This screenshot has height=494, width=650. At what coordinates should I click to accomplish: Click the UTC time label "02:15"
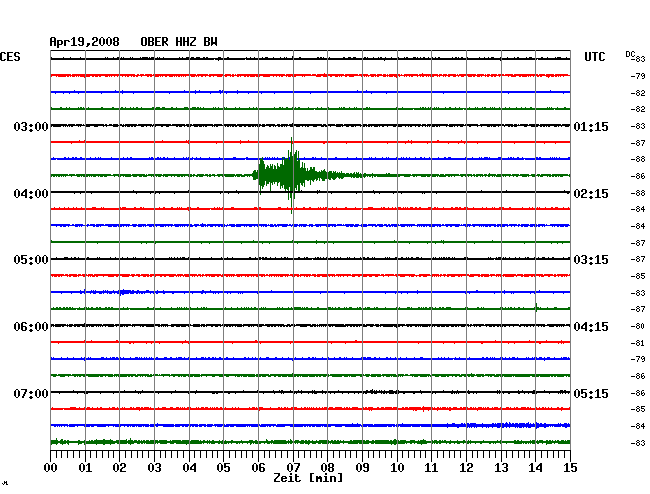click(x=591, y=194)
